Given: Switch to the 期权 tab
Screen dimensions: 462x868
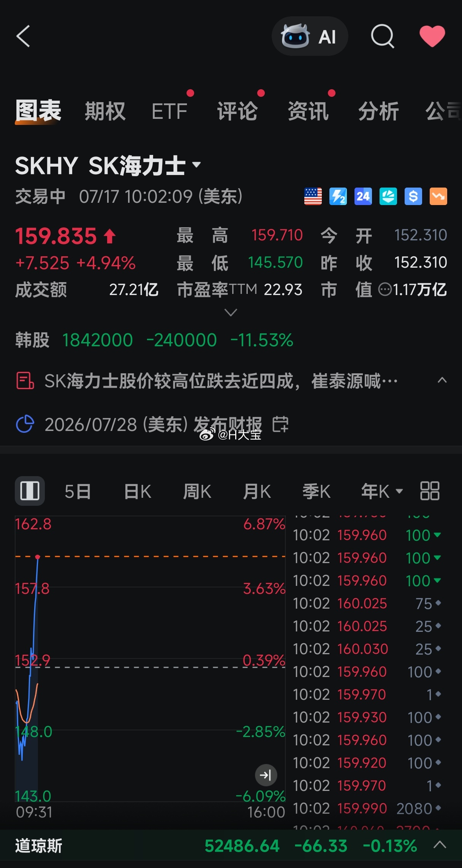Looking at the screenshot, I should click(x=105, y=111).
